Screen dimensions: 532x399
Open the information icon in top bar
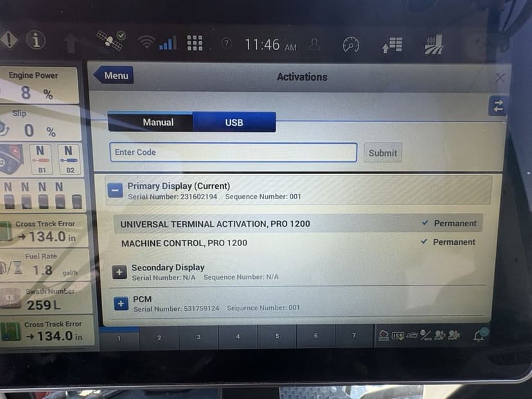35,40
